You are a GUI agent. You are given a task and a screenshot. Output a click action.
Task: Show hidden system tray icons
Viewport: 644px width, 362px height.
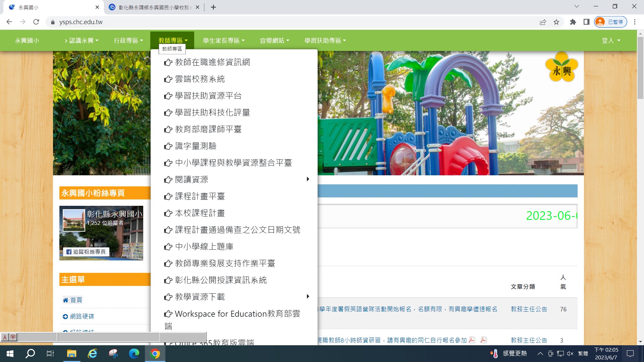point(540,354)
